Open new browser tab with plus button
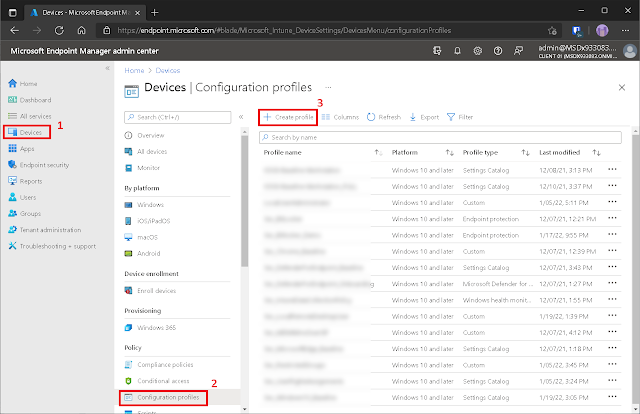The height and width of the screenshot is (414, 640). [155, 13]
